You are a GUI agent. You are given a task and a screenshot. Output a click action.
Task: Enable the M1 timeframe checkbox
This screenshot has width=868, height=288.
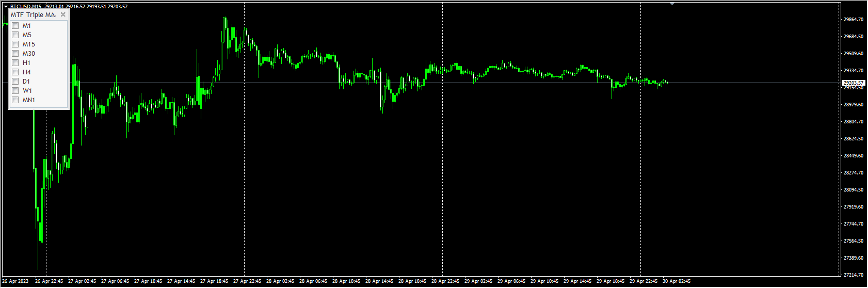tap(15, 26)
